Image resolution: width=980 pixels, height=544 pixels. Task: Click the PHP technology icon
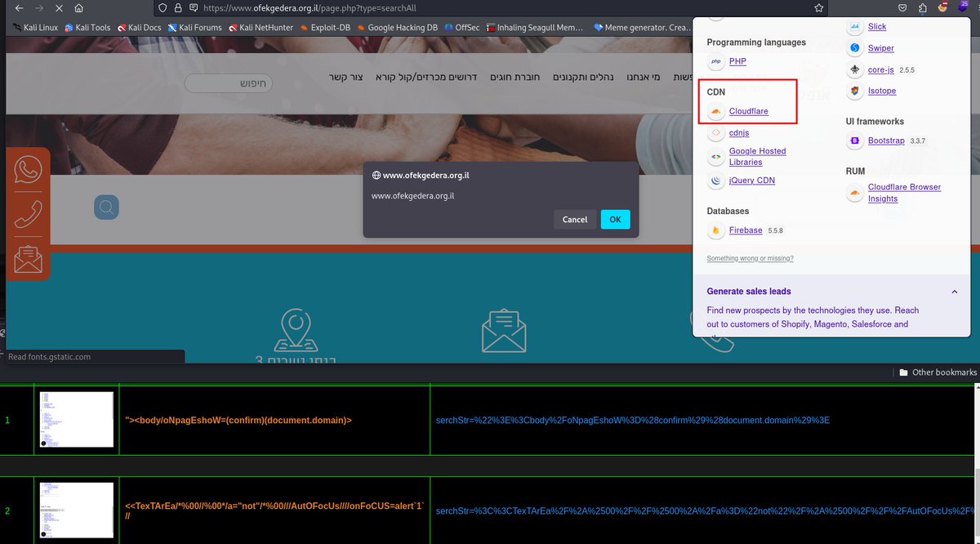[715, 61]
